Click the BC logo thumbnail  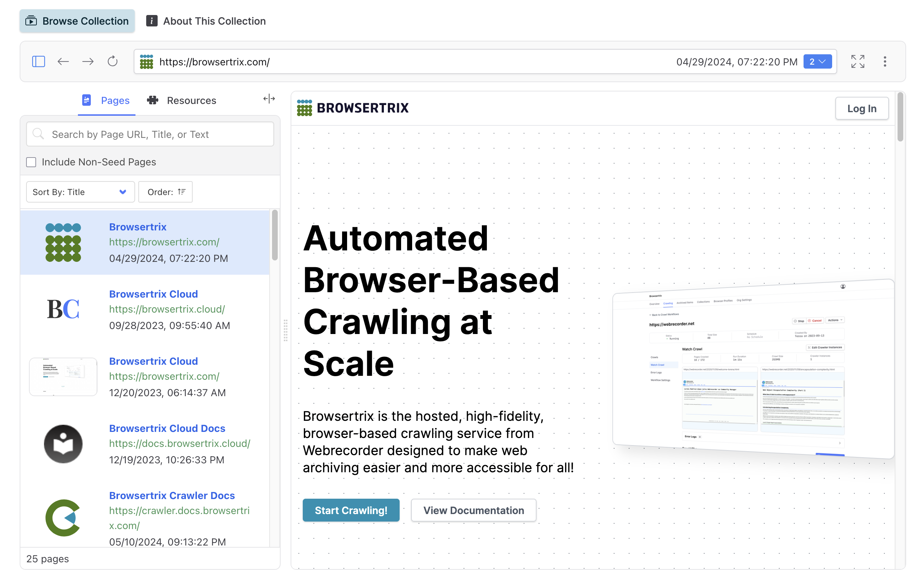point(63,309)
